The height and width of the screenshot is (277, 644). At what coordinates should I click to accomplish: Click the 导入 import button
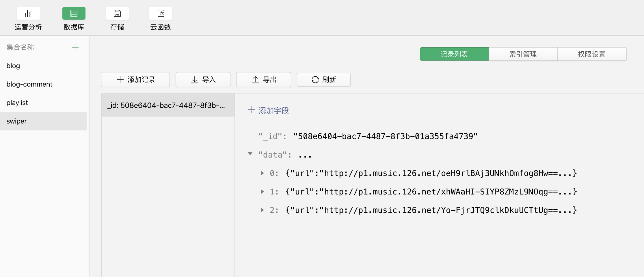203,80
